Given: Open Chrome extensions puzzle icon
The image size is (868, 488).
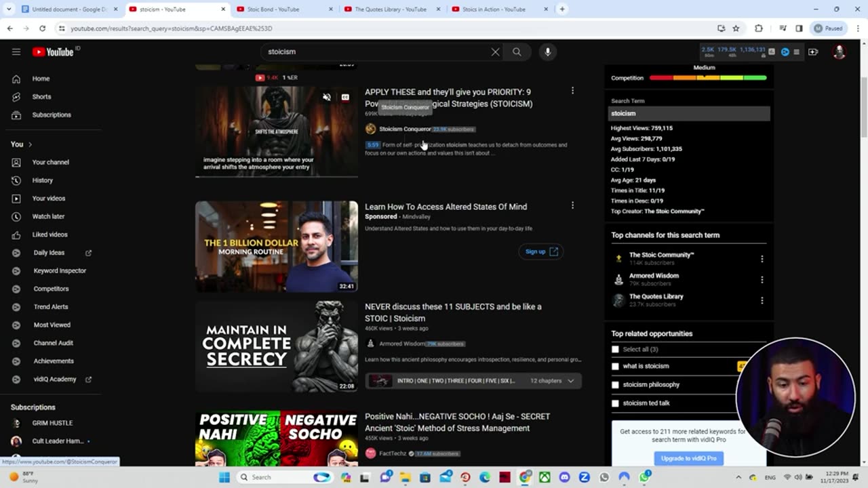Looking at the screenshot, I should point(758,28).
